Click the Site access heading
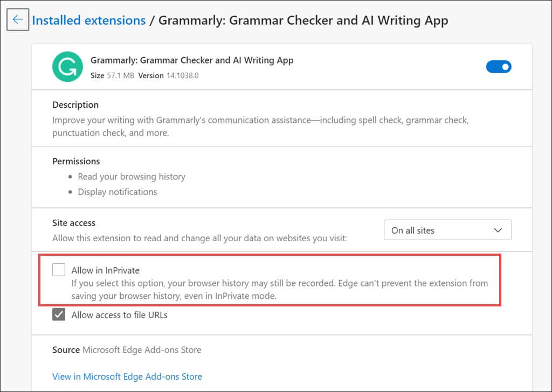 tap(74, 223)
